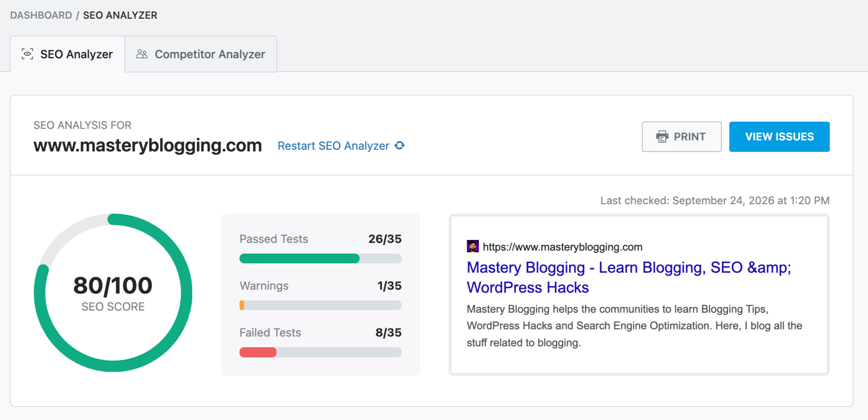Click the SEO ANALYZER breadcrumb text

120,15
